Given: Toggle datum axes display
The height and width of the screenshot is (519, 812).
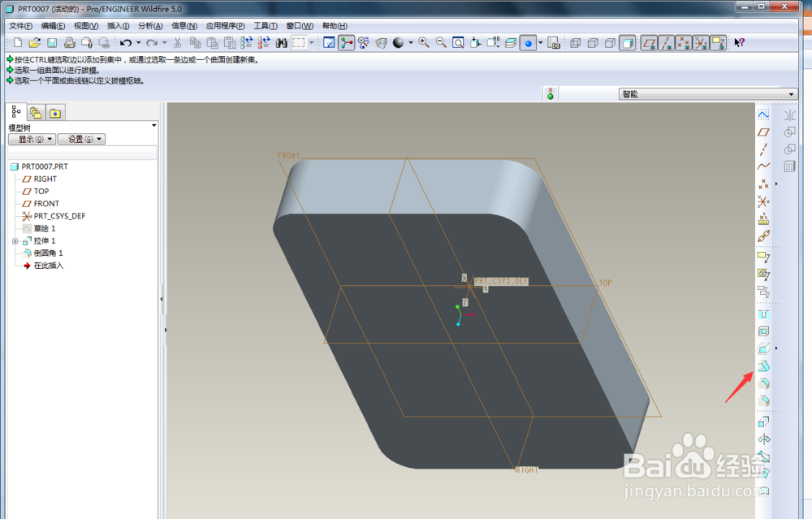Looking at the screenshot, I should (x=667, y=43).
